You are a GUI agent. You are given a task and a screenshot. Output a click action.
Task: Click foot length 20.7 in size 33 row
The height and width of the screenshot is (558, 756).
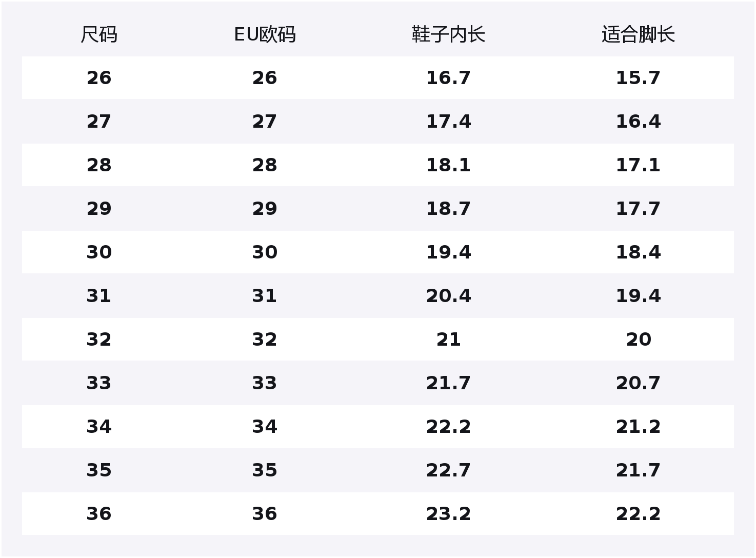(638, 383)
